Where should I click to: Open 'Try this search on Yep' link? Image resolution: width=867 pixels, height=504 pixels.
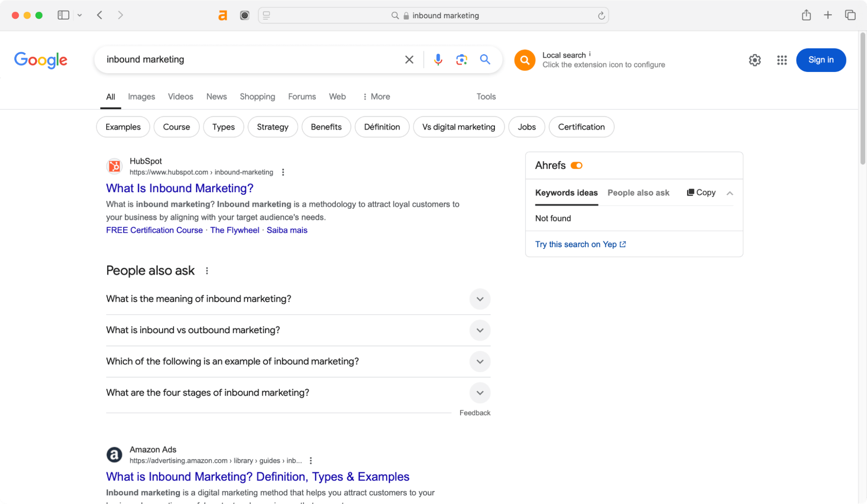(x=576, y=244)
